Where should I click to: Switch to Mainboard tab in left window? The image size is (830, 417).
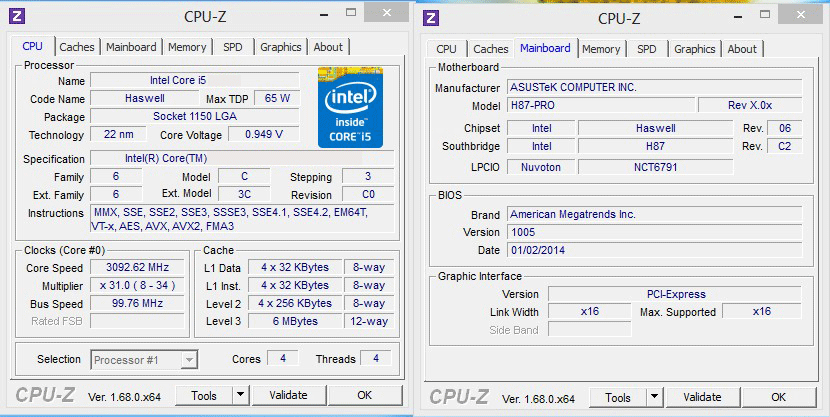pos(131,47)
